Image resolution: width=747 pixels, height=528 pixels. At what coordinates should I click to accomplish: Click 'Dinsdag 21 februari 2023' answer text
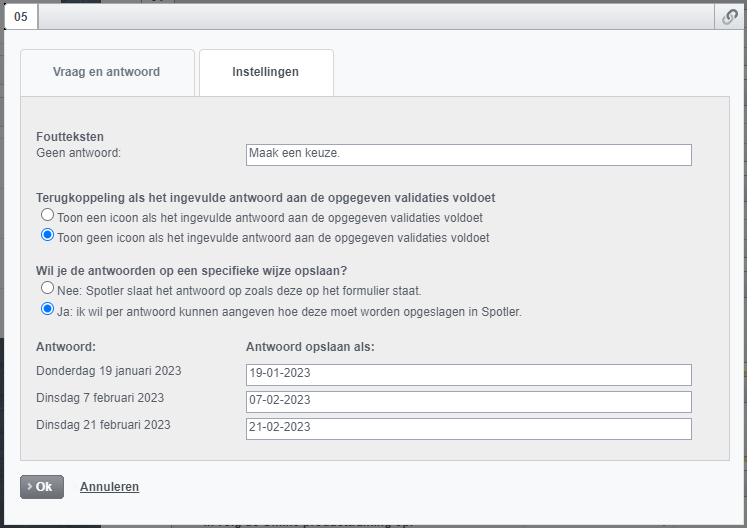click(x=103, y=425)
